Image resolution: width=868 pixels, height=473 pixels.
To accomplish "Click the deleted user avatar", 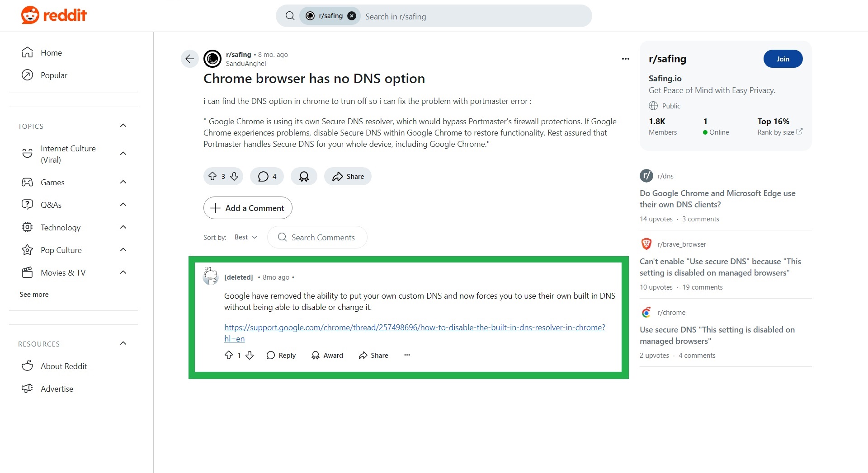I will [x=211, y=276].
